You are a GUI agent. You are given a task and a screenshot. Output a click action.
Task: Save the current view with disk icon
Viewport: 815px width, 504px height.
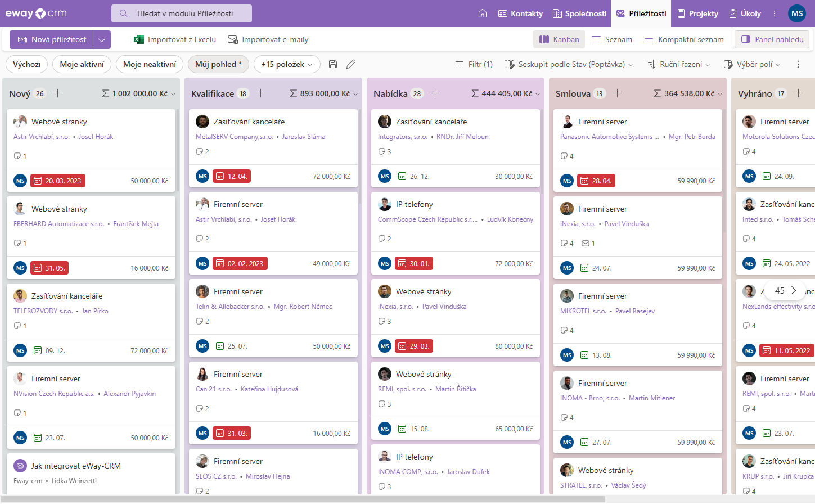click(x=333, y=64)
